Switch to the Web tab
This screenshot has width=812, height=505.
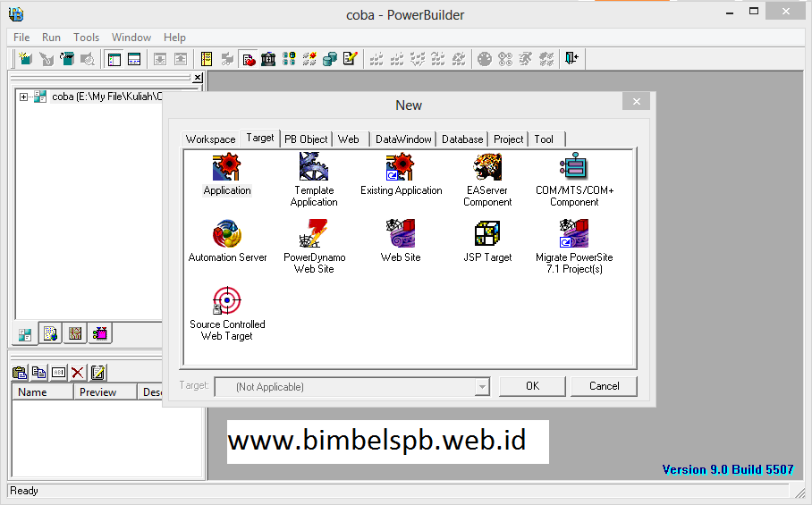[349, 139]
